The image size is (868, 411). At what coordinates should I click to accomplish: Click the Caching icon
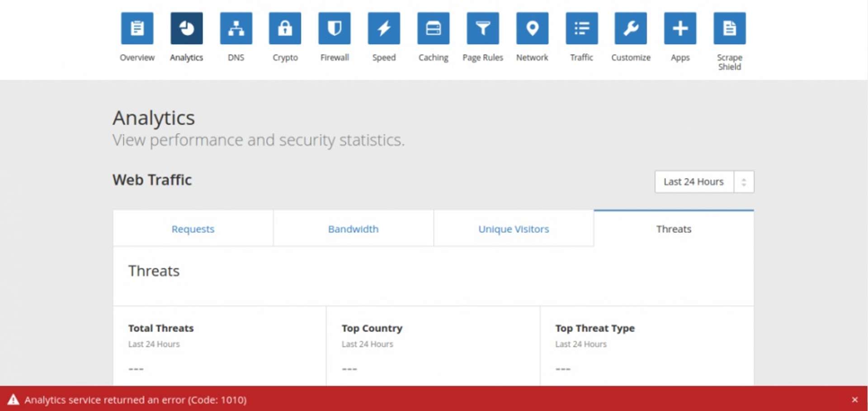coord(433,28)
